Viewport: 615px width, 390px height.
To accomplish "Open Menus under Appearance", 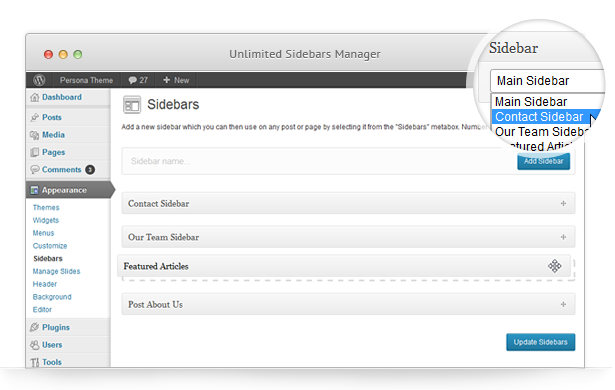I will point(44,233).
